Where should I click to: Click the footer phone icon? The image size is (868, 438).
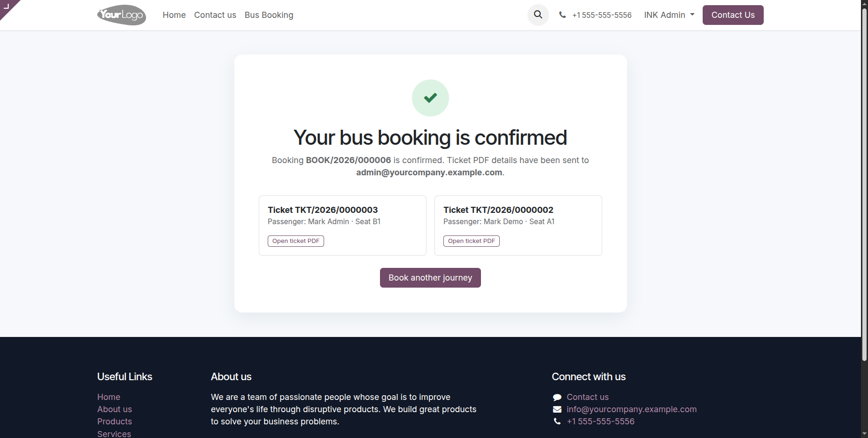(x=557, y=422)
